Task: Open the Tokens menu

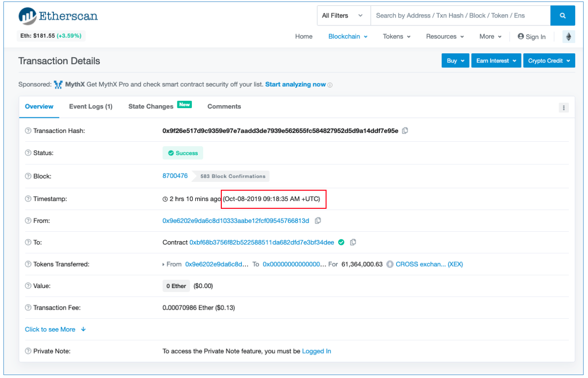Action: [x=397, y=37]
